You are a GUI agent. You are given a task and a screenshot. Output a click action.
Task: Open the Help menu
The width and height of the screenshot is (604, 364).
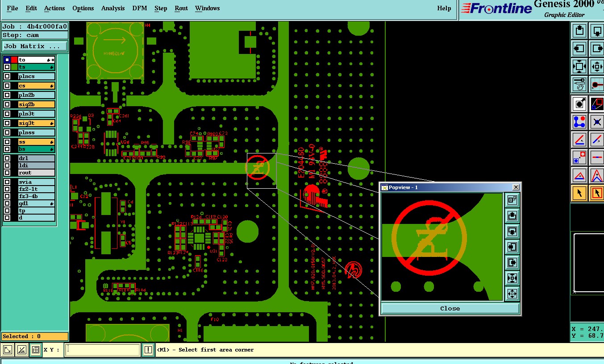point(444,8)
